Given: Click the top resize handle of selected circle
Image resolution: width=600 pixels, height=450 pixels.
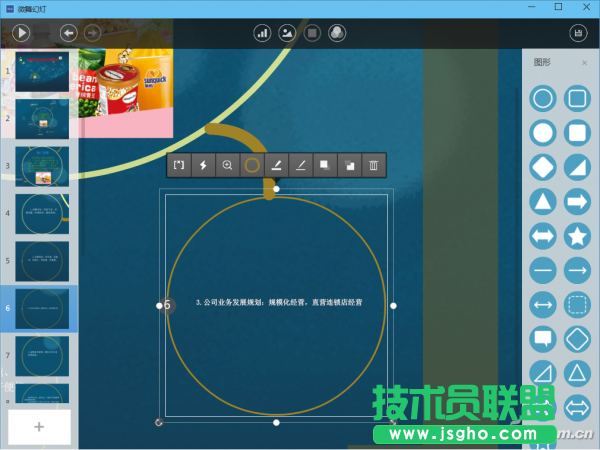Looking at the screenshot, I should 276,188.
